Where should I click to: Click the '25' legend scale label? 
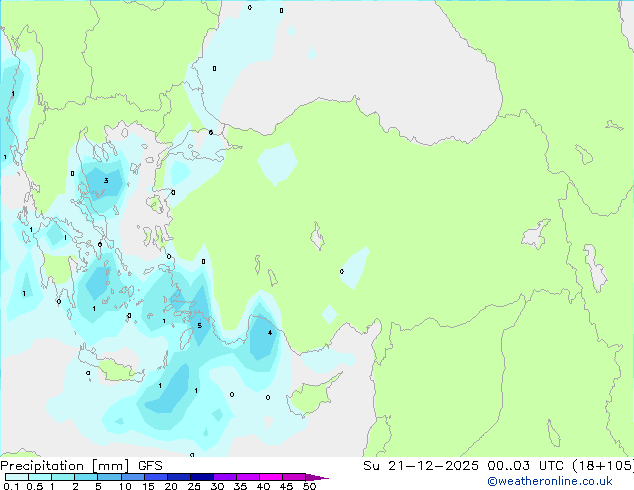coord(194,486)
